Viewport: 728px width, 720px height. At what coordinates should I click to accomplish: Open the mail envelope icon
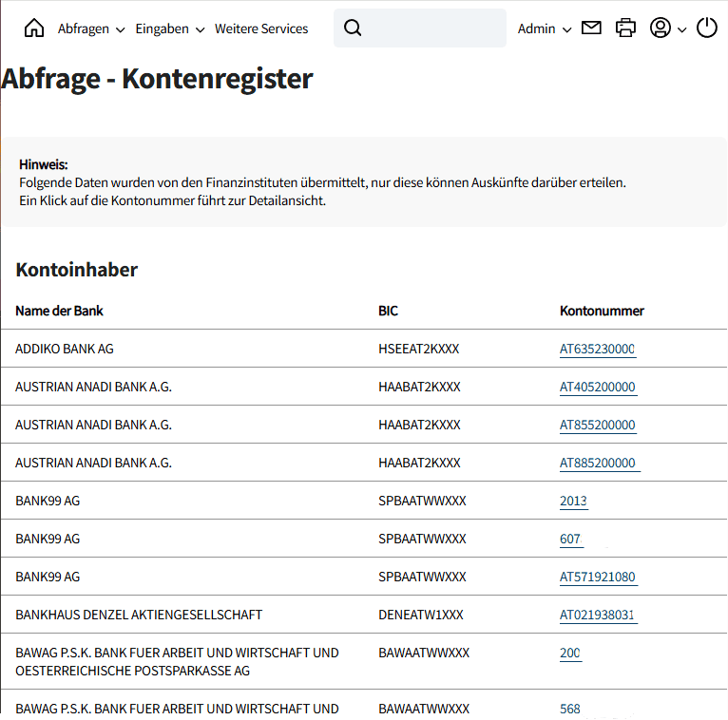[591, 28]
